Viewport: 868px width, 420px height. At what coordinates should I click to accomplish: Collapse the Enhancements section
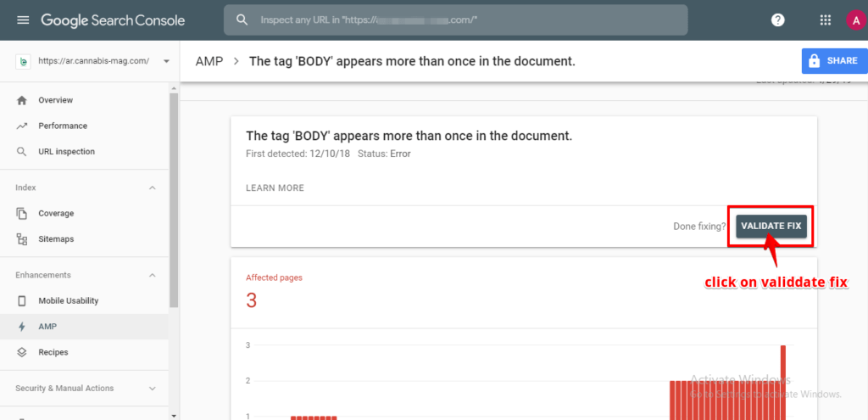click(153, 275)
